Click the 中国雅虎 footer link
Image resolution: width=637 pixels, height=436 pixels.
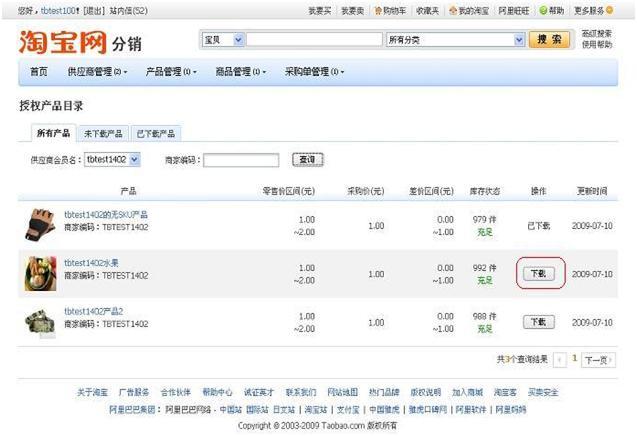point(384,410)
